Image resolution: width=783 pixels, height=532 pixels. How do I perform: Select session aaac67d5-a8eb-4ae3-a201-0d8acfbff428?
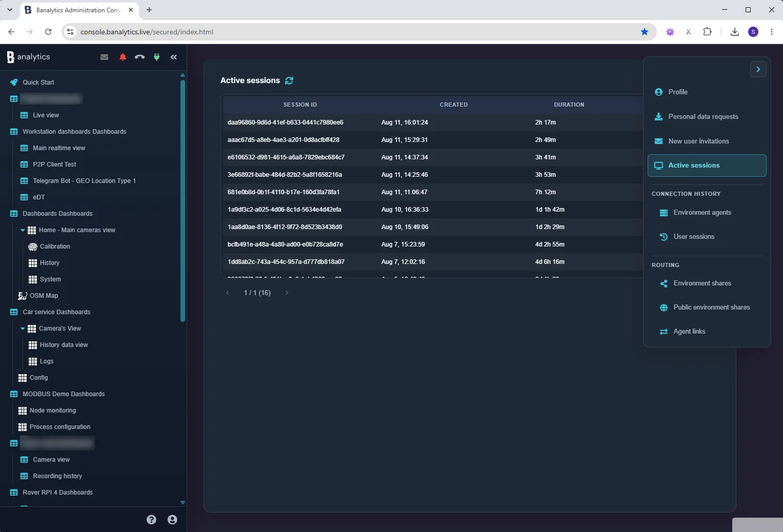(x=284, y=140)
